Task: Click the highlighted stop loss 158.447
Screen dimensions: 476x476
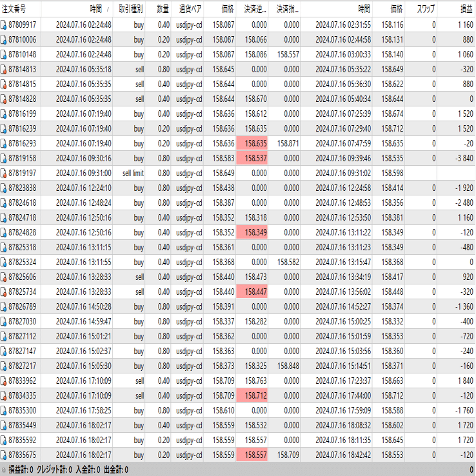Action: point(252,292)
